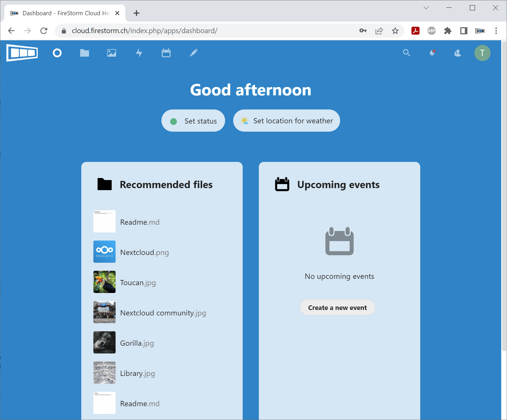Click the Toucan.jpg thumbnail
The width and height of the screenshot is (507, 420).
pos(104,282)
